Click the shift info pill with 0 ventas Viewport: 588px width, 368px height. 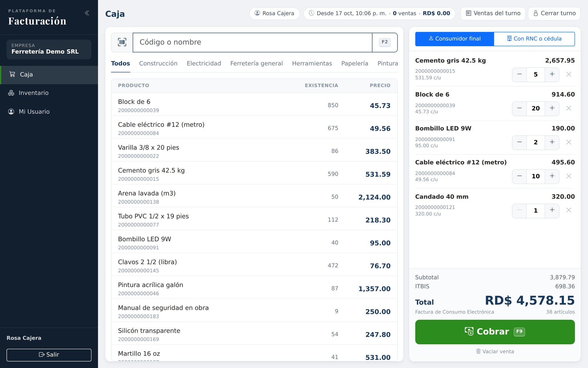(x=379, y=14)
